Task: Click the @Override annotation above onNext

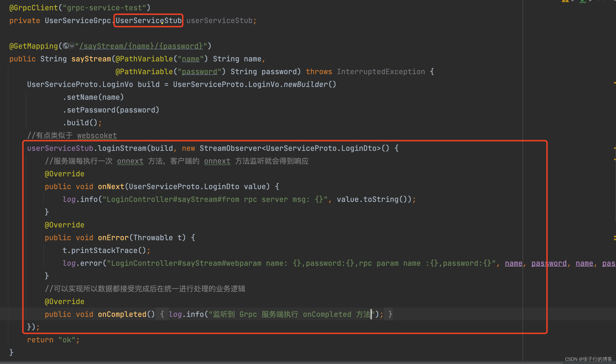Action: click(65, 174)
